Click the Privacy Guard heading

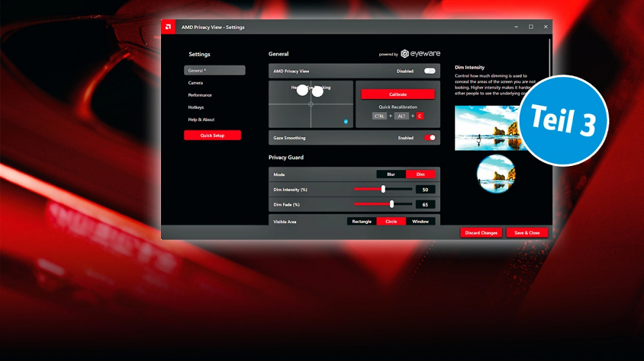click(x=286, y=158)
